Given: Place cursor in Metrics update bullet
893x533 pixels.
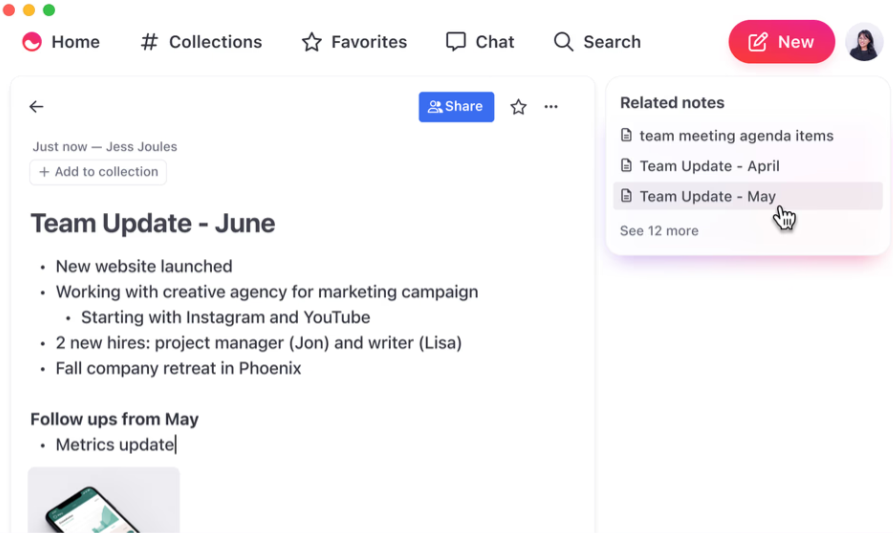Looking at the screenshot, I should 116,445.
